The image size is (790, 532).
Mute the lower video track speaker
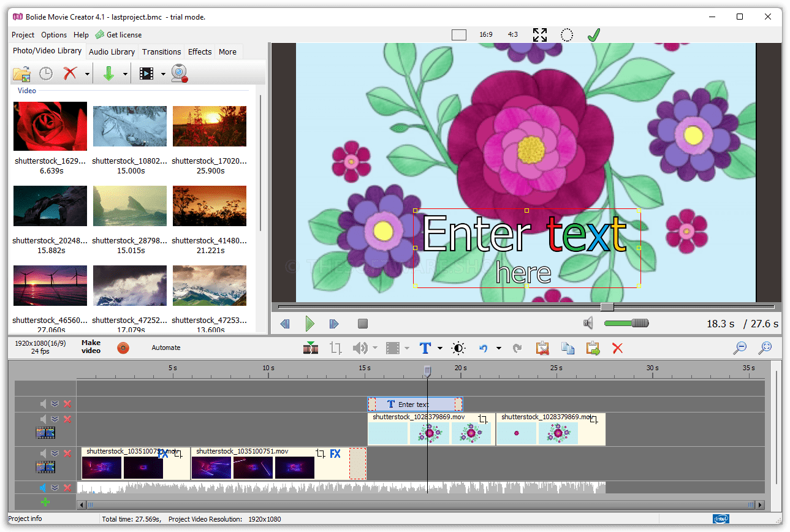click(44, 454)
